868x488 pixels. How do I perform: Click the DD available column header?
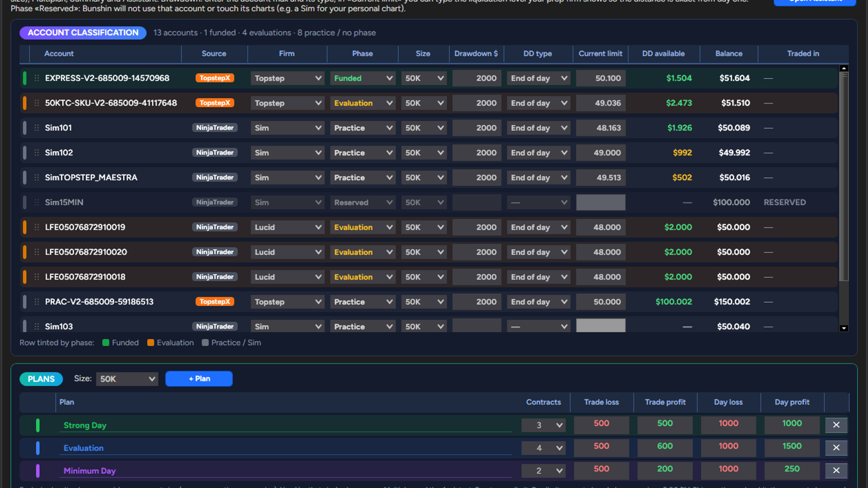[663, 54]
